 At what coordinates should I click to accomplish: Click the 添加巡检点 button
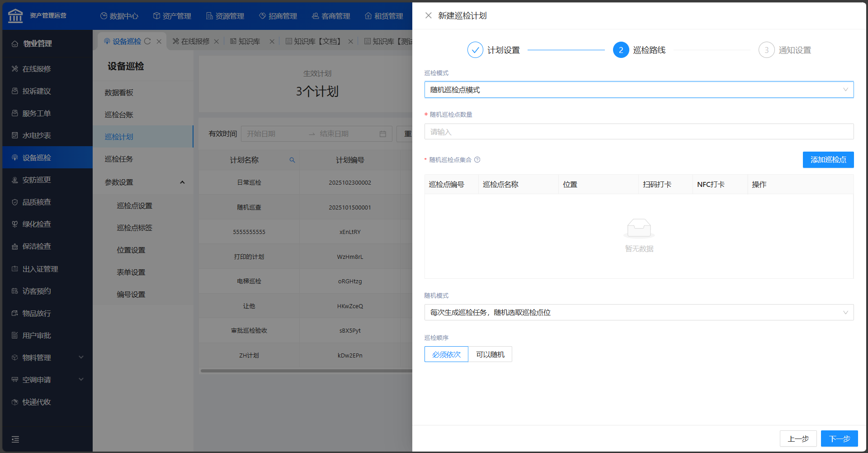[x=828, y=160]
